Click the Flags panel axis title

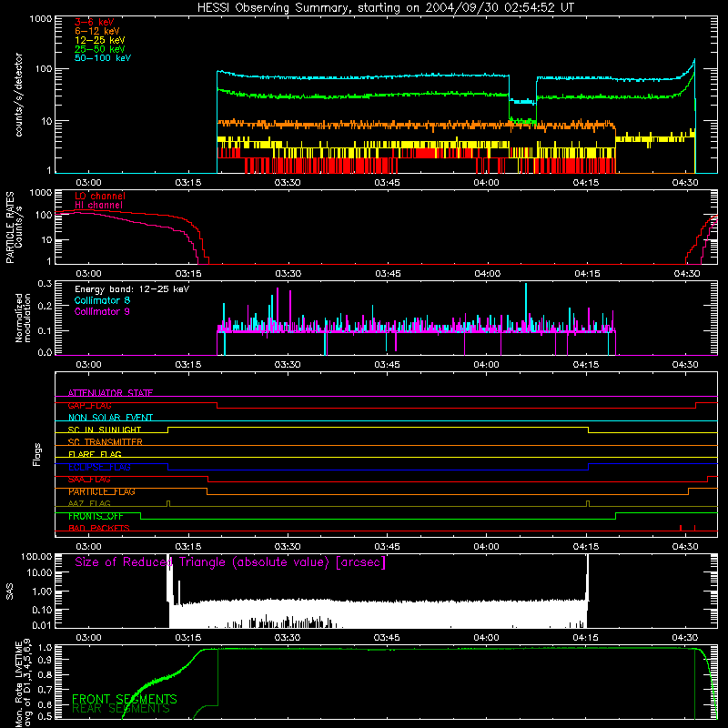tap(37, 454)
